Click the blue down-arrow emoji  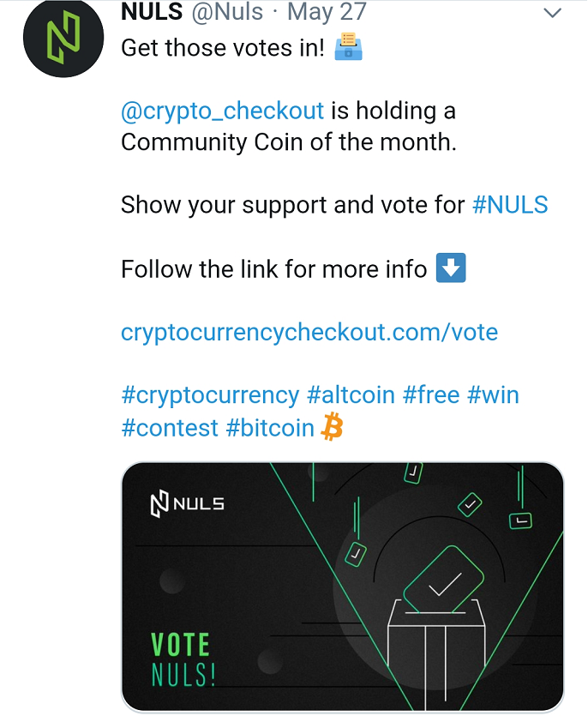(x=451, y=268)
